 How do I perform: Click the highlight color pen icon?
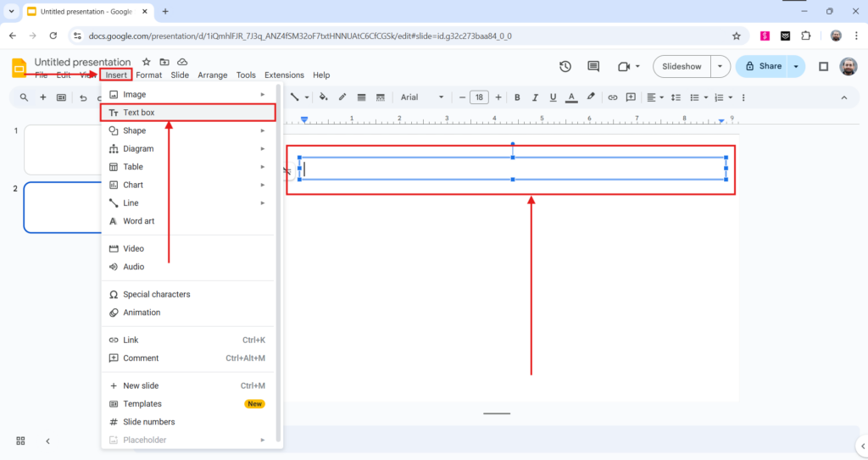coord(591,97)
